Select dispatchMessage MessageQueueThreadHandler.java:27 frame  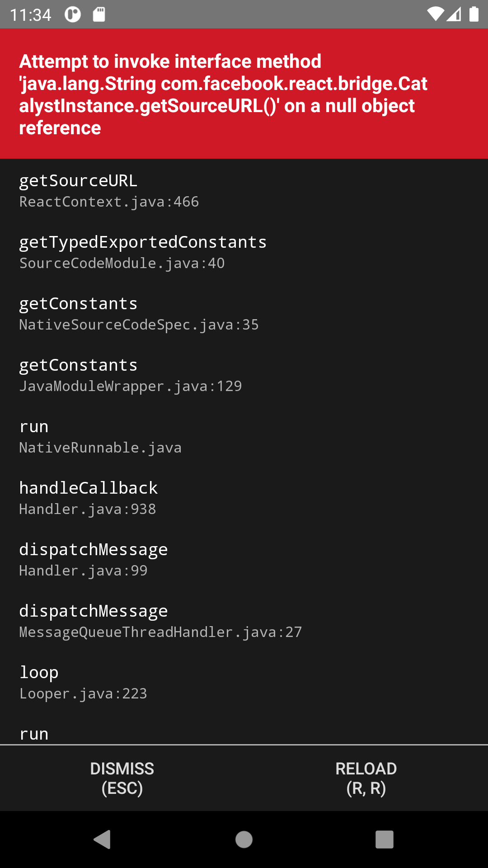(244, 621)
